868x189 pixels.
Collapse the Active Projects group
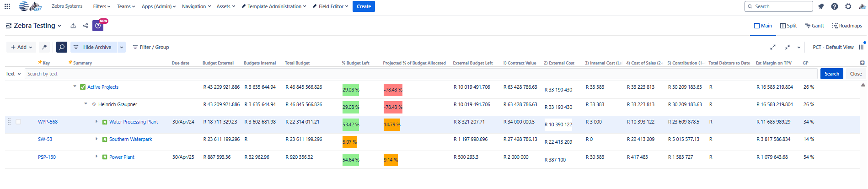75,86
